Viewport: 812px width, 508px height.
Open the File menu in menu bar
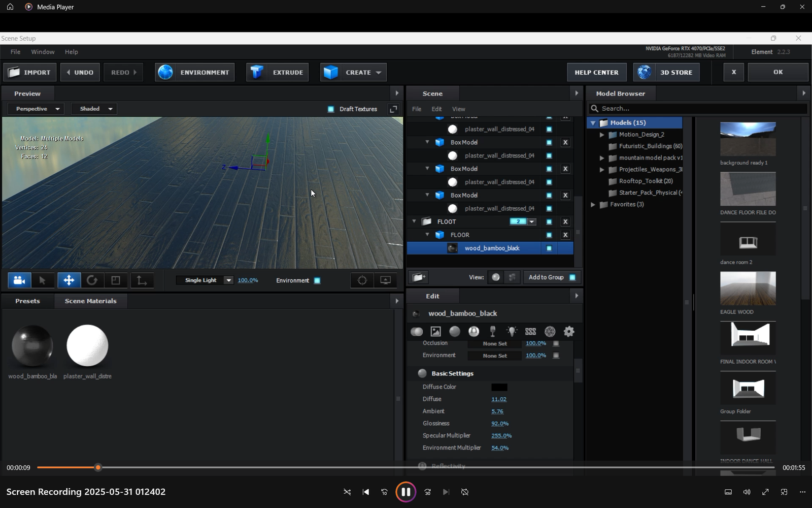[15, 52]
